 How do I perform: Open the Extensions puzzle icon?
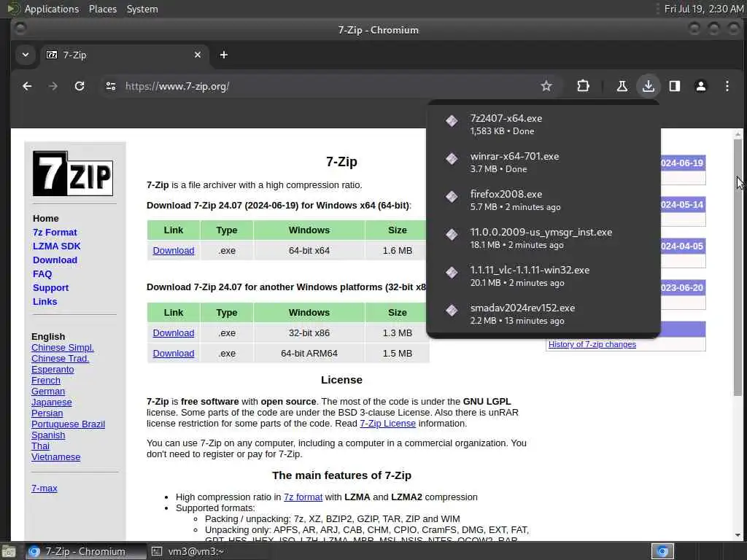(583, 86)
